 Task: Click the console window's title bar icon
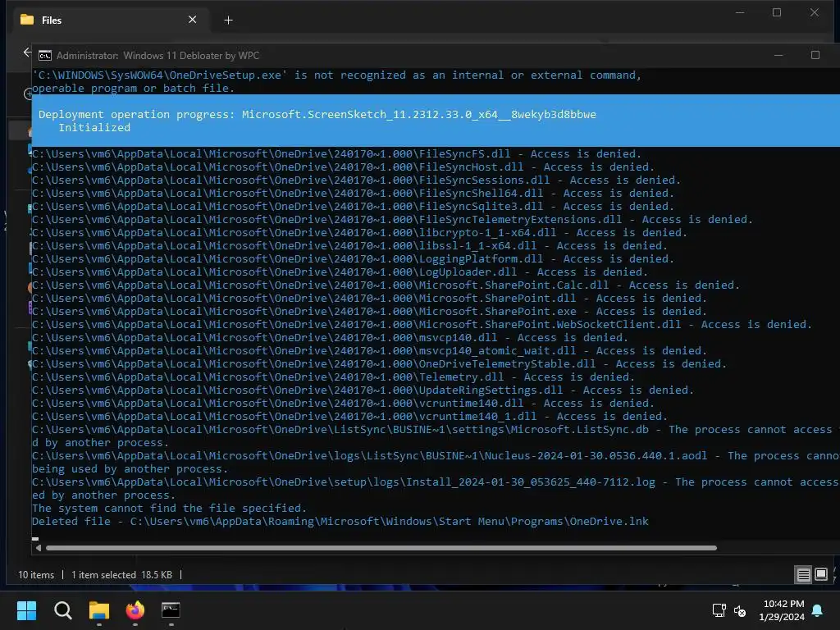45,56
